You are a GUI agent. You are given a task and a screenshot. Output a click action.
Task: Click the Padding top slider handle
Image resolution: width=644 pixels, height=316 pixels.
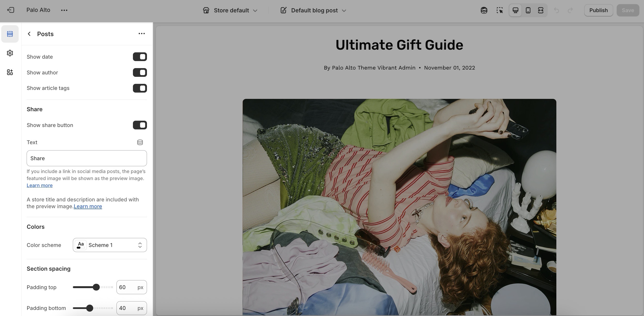96,287
